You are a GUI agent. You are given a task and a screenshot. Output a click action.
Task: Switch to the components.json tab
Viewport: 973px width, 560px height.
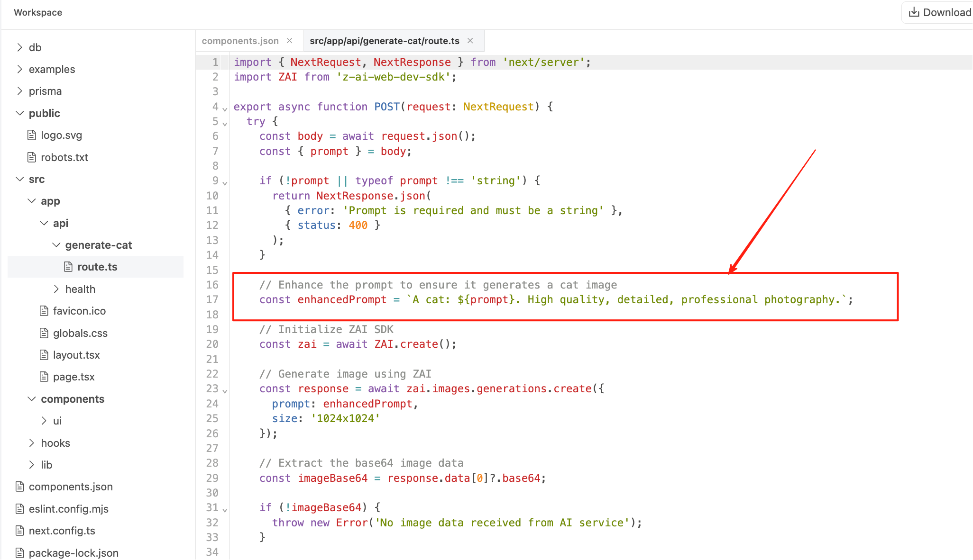click(x=240, y=41)
